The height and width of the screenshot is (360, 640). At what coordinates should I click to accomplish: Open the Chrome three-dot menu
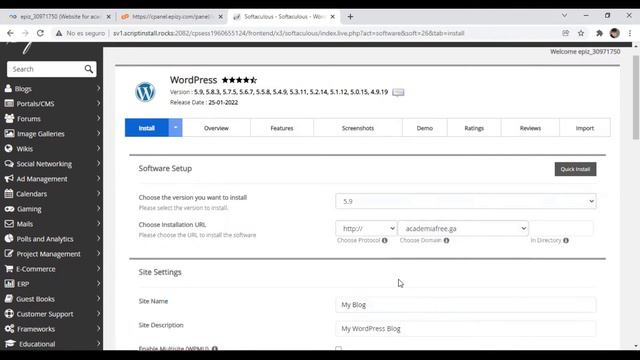[x=630, y=33]
